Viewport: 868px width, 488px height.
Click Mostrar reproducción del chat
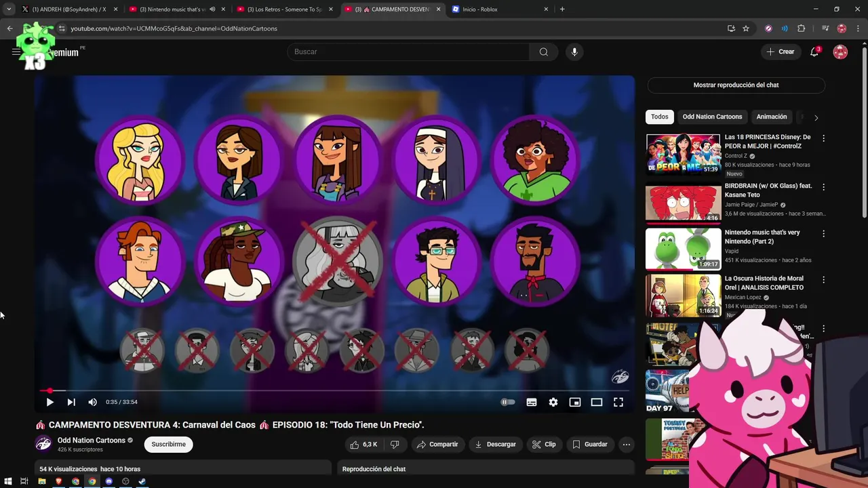pyautogui.click(x=736, y=85)
